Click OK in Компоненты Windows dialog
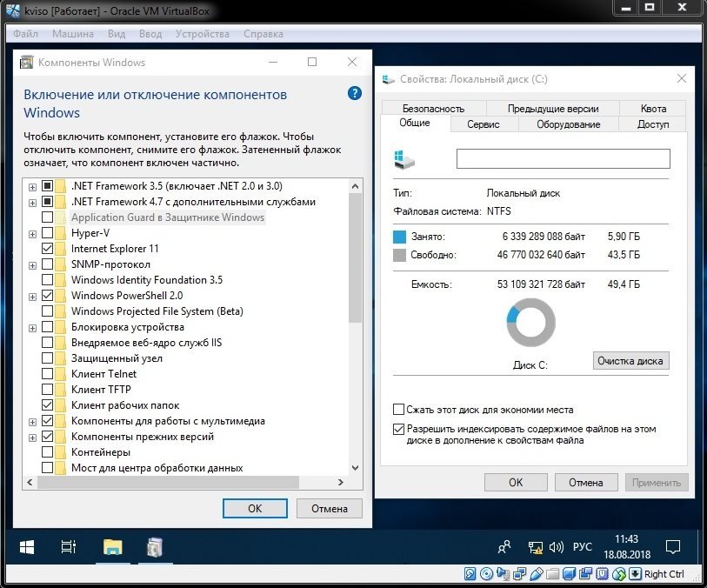 point(255,508)
